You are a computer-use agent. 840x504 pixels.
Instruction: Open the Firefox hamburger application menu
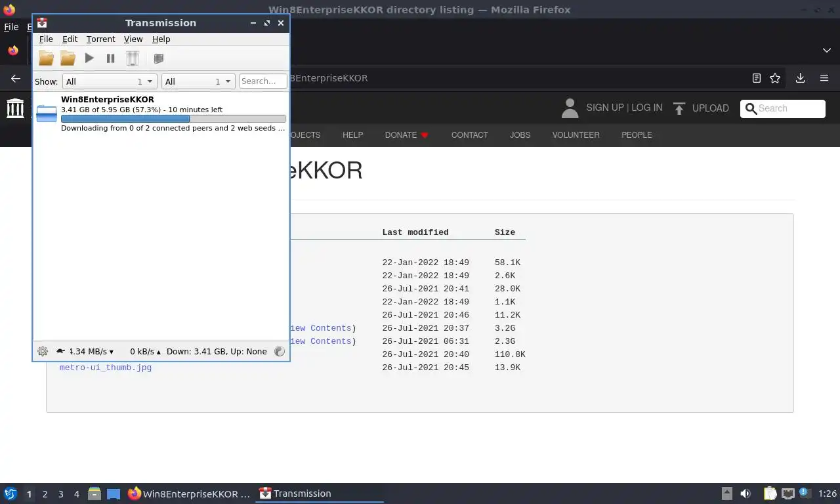pyautogui.click(x=824, y=78)
